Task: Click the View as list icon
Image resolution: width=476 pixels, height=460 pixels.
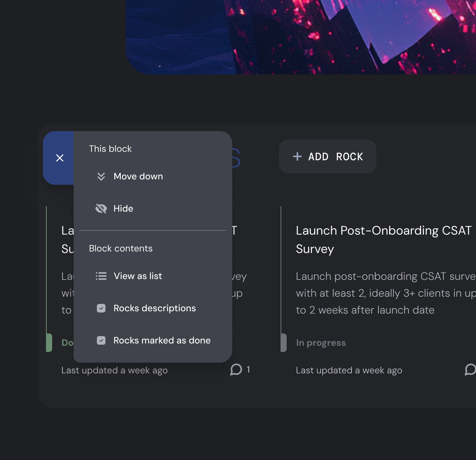Action: click(x=101, y=276)
